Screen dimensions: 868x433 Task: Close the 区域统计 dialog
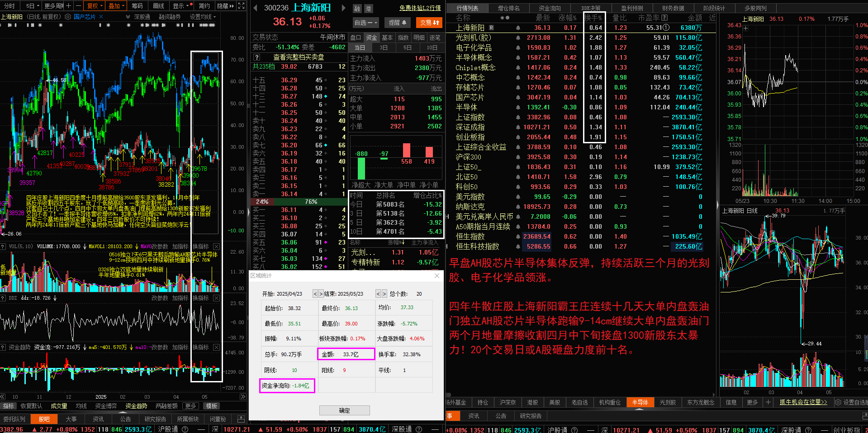click(x=437, y=276)
